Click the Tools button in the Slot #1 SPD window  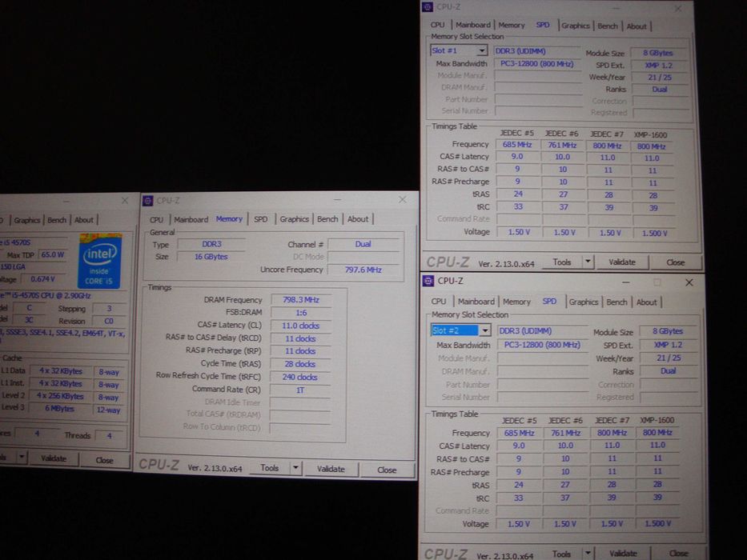pos(562,262)
